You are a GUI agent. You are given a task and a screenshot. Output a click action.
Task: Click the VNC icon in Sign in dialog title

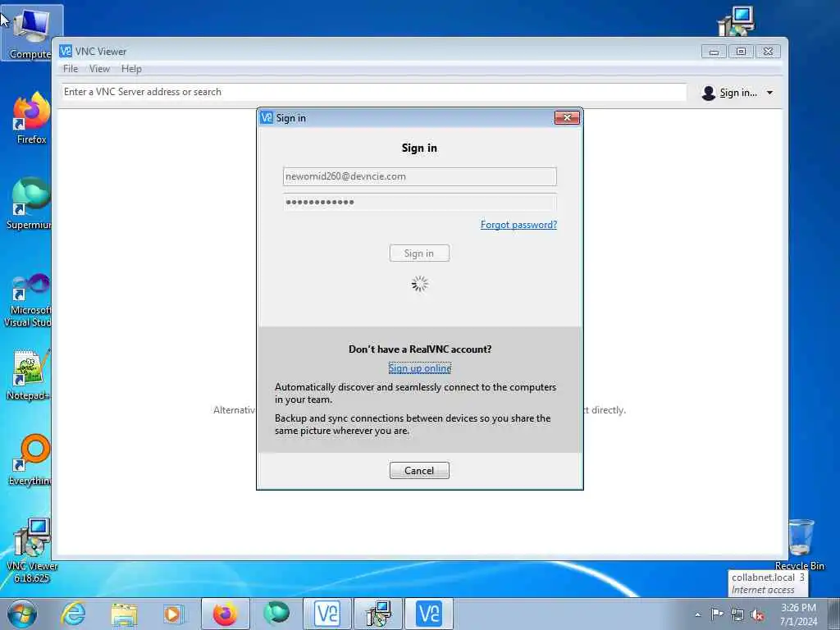point(267,117)
